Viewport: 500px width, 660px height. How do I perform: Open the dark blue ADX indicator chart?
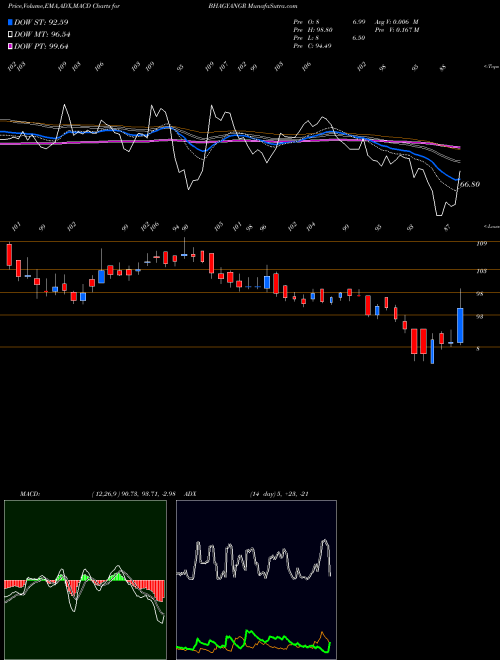coord(256,580)
